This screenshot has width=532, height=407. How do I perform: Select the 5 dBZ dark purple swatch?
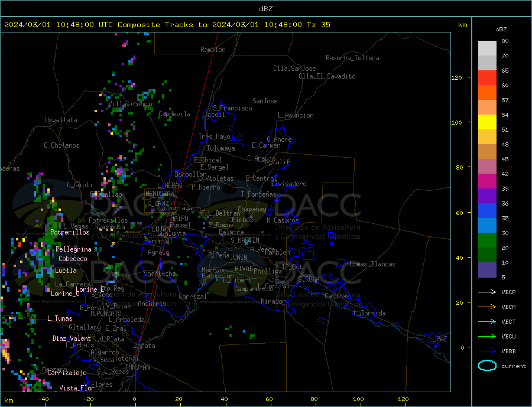[487, 270]
